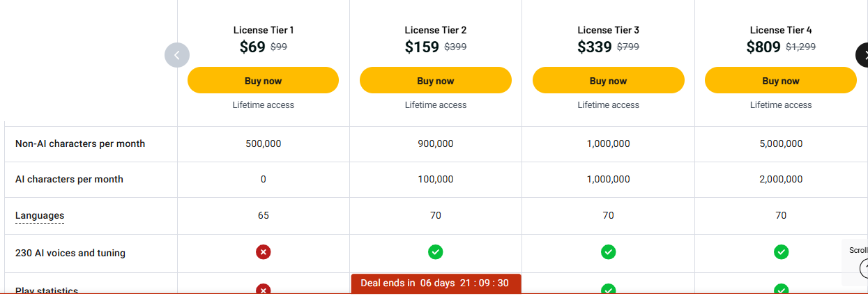
Task: Click the right carousel arrow
Action: (862, 55)
